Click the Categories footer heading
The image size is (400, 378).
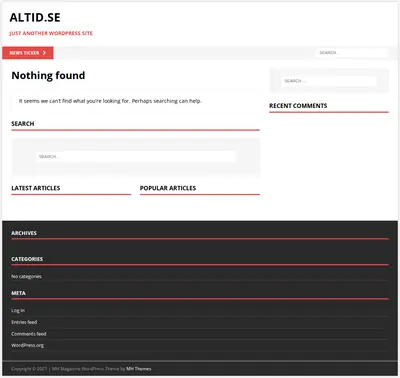(x=27, y=259)
